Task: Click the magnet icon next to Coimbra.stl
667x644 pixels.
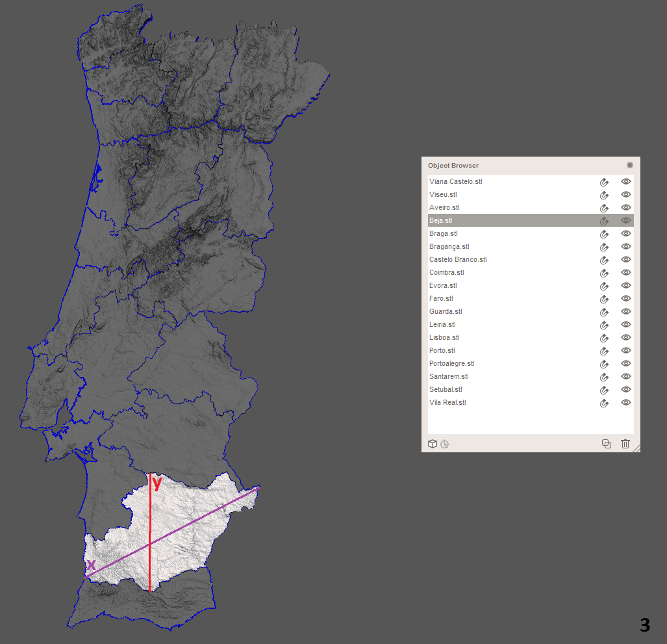Action: click(x=604, y=273)
